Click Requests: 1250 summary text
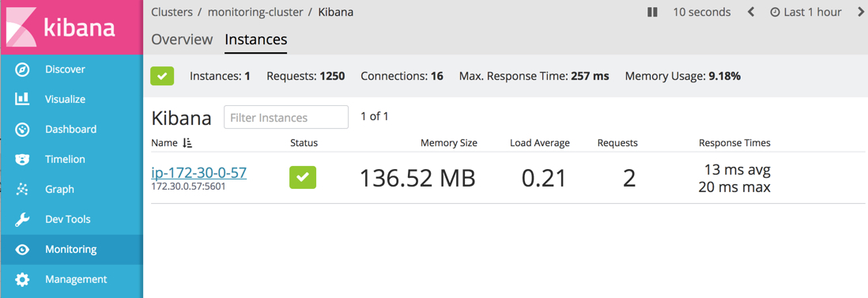 pyautogui.click(x=306, y=77)
